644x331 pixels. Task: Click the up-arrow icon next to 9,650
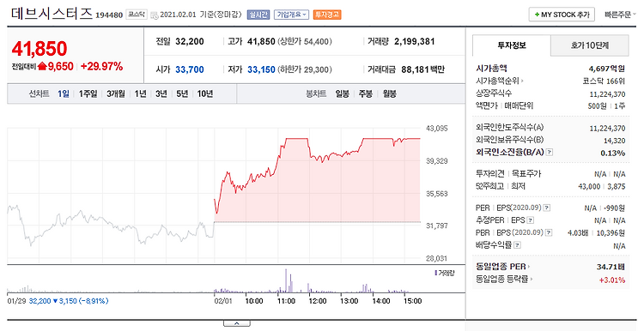click(x=42, y=66)
